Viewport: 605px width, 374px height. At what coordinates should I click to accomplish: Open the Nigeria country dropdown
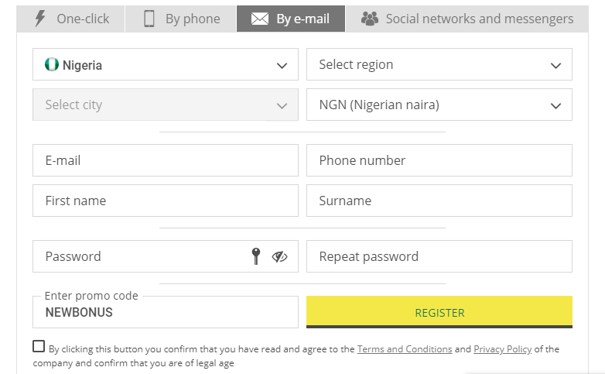[166, 64]
